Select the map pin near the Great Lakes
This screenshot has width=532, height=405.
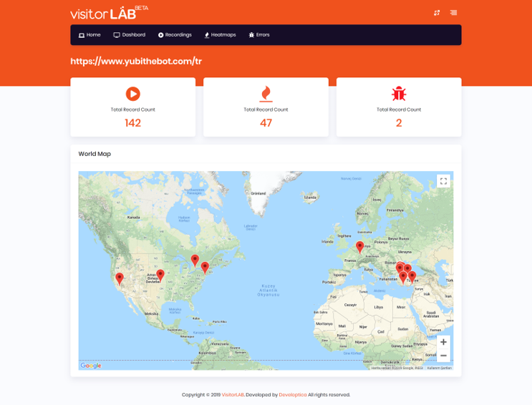click(195, 261)
